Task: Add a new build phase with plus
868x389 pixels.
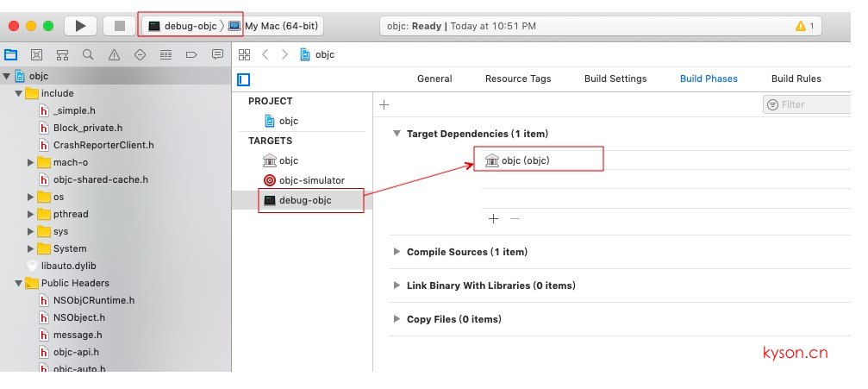Action: click(x=384, y=104)
